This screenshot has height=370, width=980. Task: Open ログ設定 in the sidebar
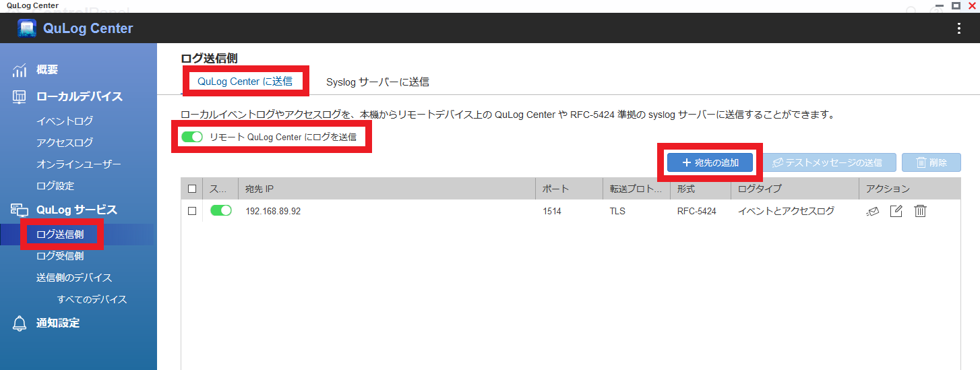pos(55,186)
